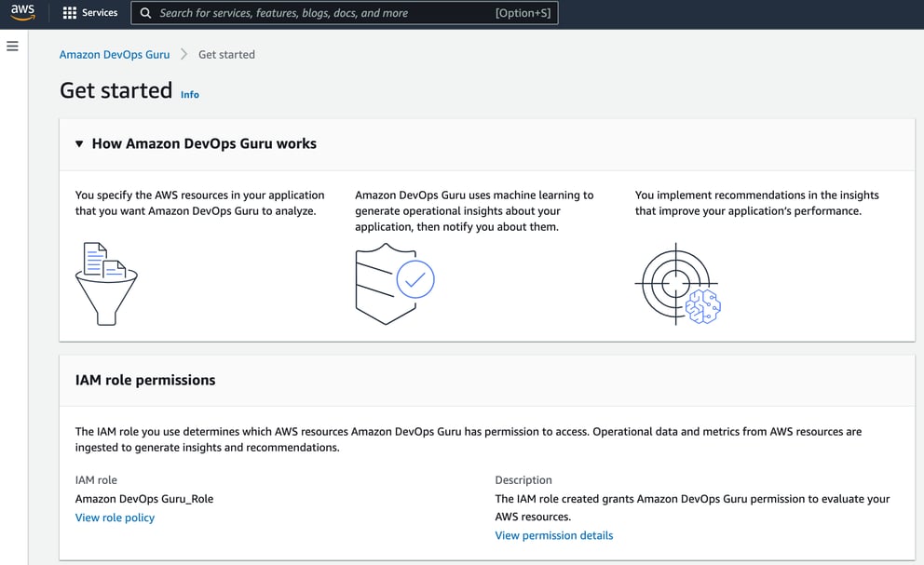This screenshot has height=565, width=924.
Task: Collapse the How Amazon DevOps Guru works section
Action: pos(79,143)
